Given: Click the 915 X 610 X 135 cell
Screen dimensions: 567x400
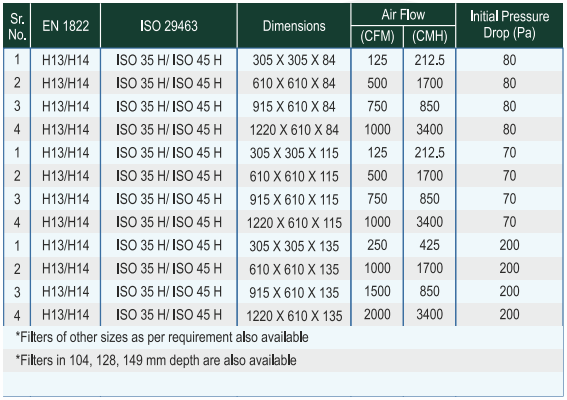Looking at the screenshot, I should (294, 292).
